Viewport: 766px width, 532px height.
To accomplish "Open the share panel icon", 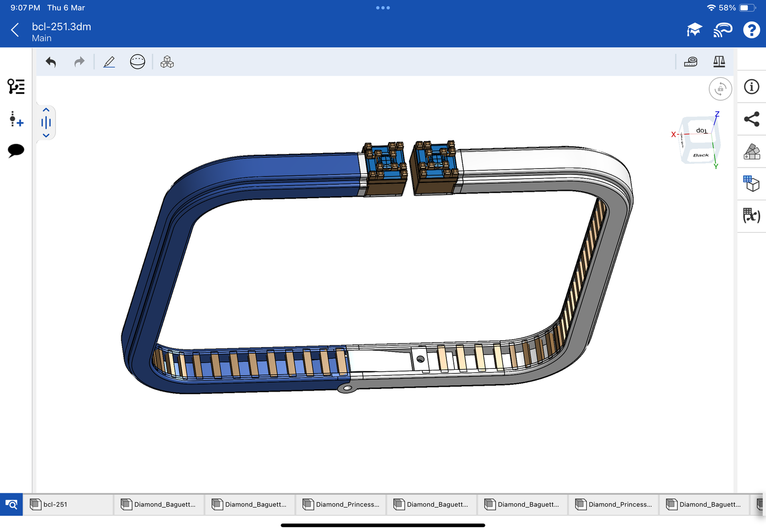I will pyautogui.click(x=751, y=119).
